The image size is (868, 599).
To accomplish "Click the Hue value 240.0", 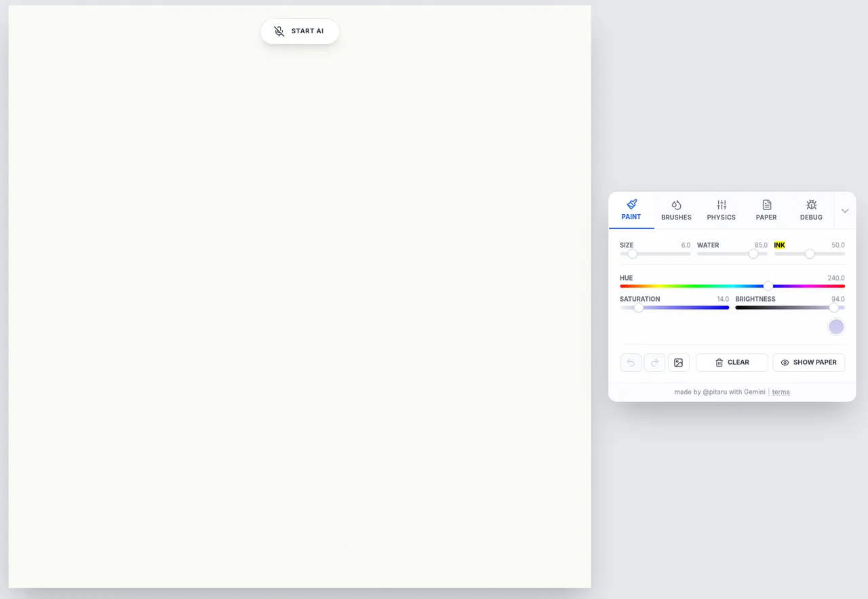I will [x=836, y=278].
